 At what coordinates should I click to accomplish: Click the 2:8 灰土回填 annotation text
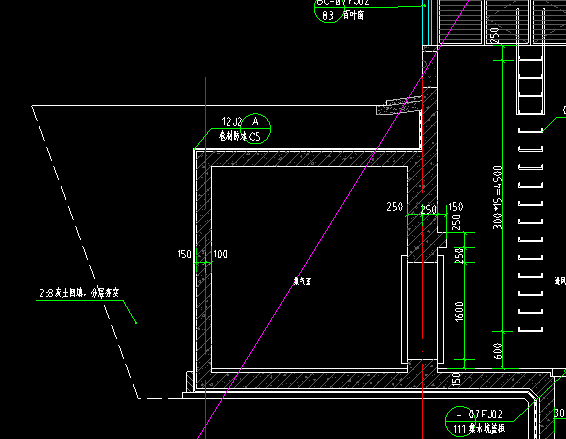point(79,293)
